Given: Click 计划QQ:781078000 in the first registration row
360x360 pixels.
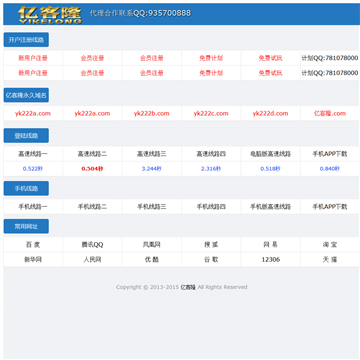Looking at the screenshot, I should point(330,58).
